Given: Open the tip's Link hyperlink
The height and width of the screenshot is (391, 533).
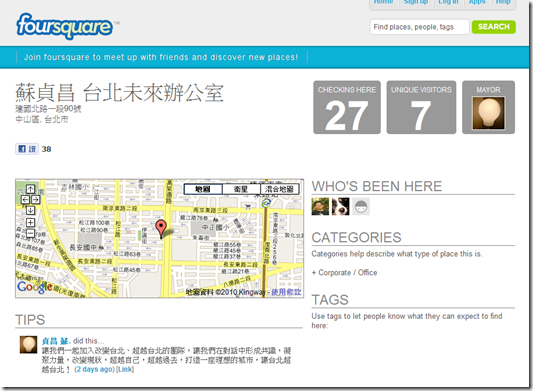Looking at the screenshot, I should tap(125, 369).
